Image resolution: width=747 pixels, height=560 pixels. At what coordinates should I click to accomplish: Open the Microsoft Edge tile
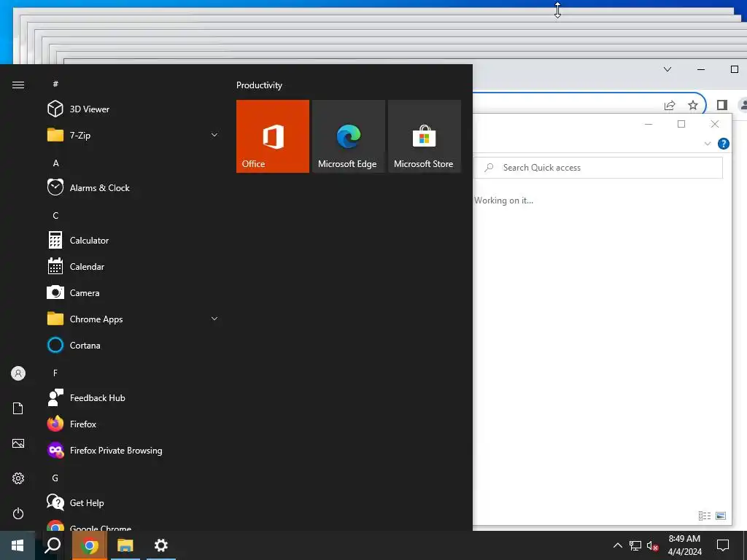coord(348,136)
